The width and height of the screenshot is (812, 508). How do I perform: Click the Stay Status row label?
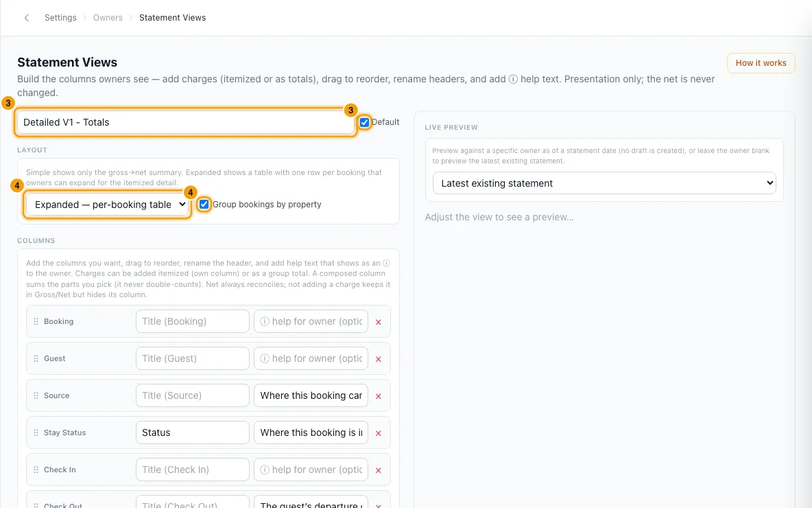click(x=64, y=432)
